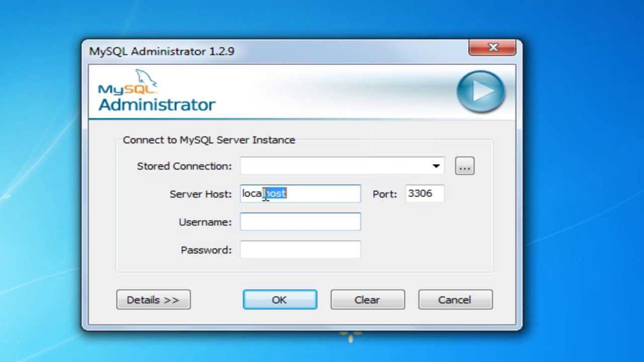Confirm the connection with OK
The image size is (644, 362).
click(x=280, y=300)
